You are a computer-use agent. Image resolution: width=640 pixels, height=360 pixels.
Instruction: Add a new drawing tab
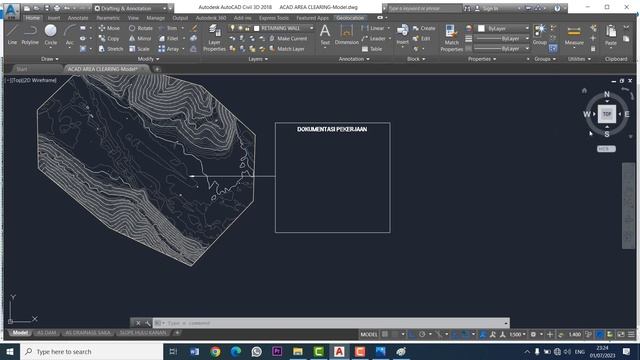coord(157,69)
